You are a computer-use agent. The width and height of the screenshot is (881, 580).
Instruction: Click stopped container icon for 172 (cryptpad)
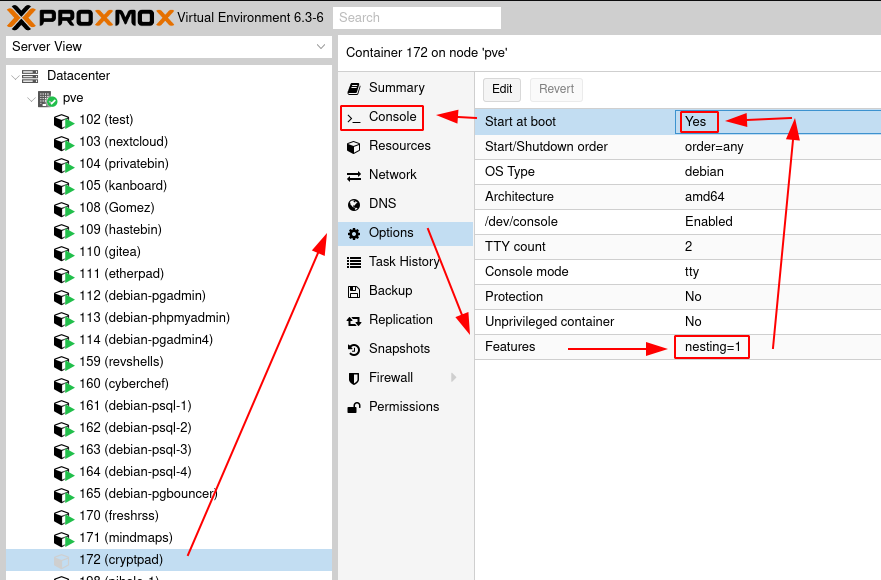[62, 560]
